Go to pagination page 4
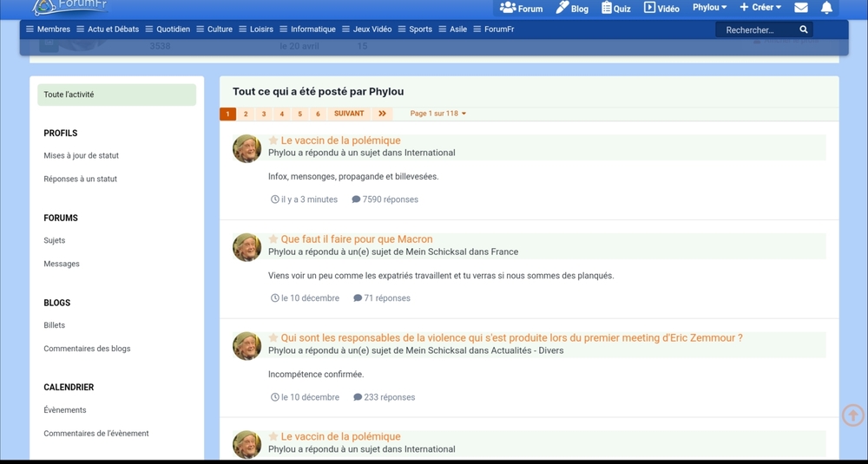 [282, 114]
